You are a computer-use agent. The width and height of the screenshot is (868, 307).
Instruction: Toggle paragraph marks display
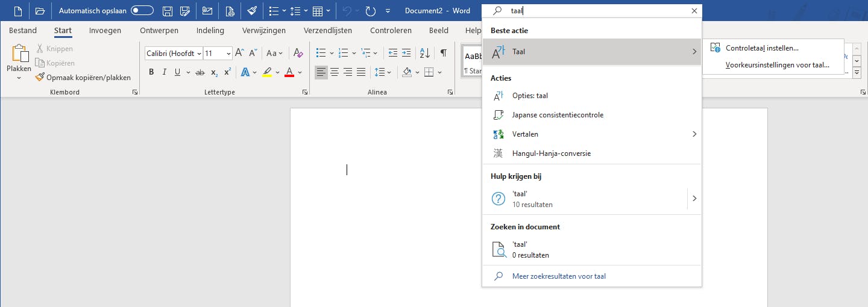(443, 53)
